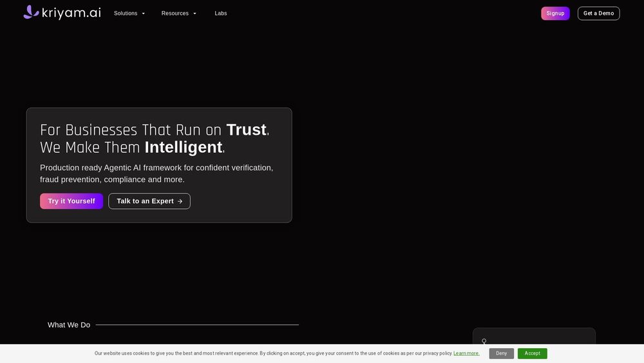Click the Try it Yourself button
Image resolution: width=644 pixels, height=363 pixels.
coord(71,201)
